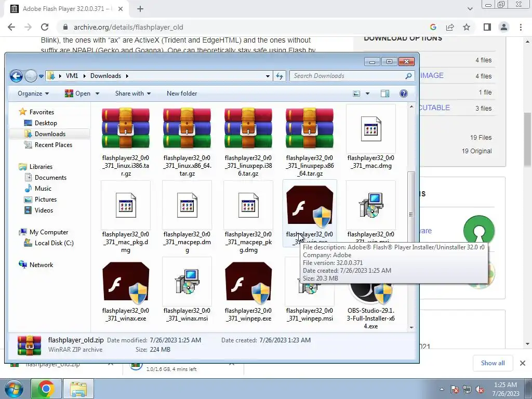This screenshot has height=399, width=532.
Task: Go back in Chrome browser
Action: click(11, 27)
